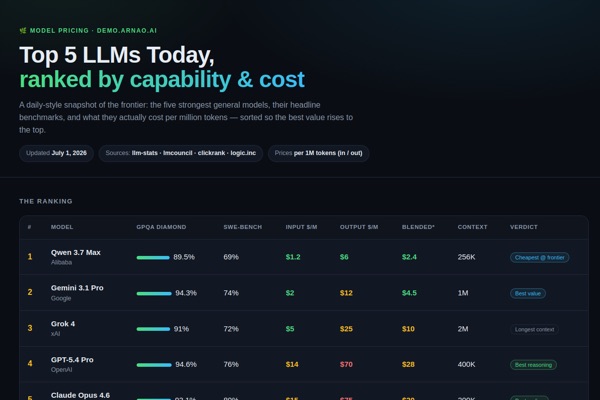Viewport: 600px width, 400px height.
Task: Click the SWE-BENCH column header
Action: 243,227
